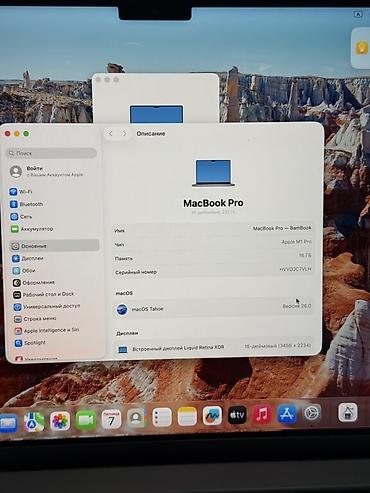Click the Apple M1 Pro chip value
The width and height of the screenshot is (370, 493).
(296, 242)
